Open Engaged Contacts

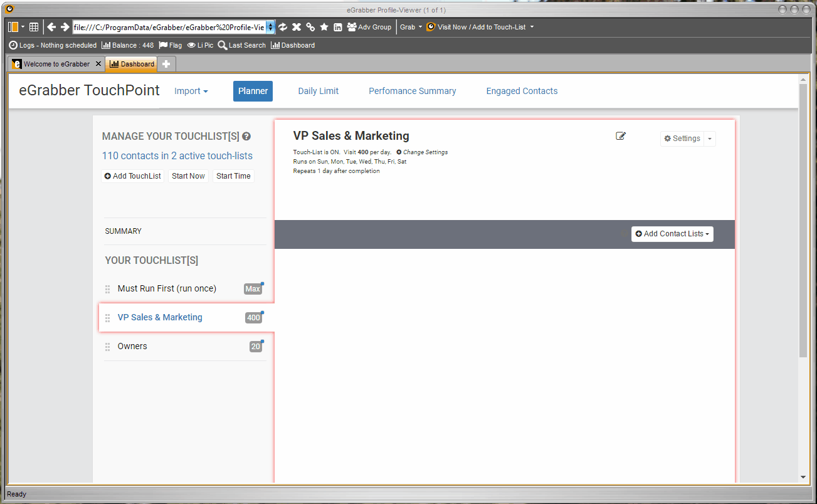click(522, 91)
